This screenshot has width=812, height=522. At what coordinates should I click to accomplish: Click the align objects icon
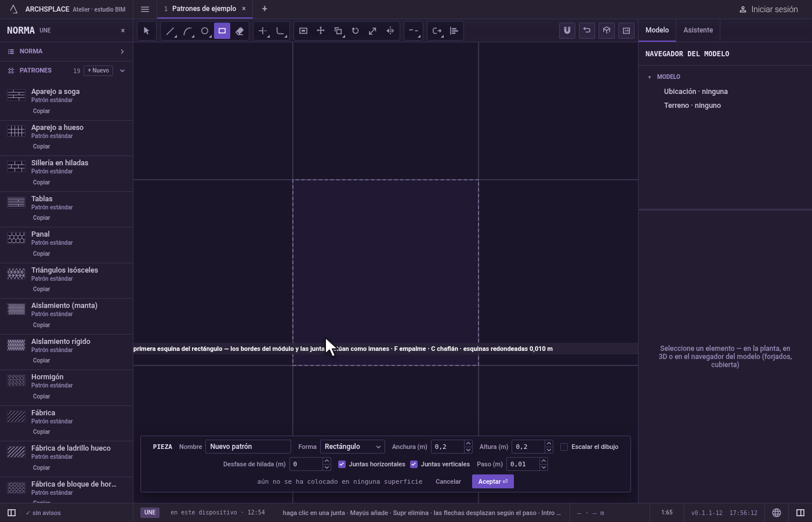pyautogui.click(x=454, y=31)
